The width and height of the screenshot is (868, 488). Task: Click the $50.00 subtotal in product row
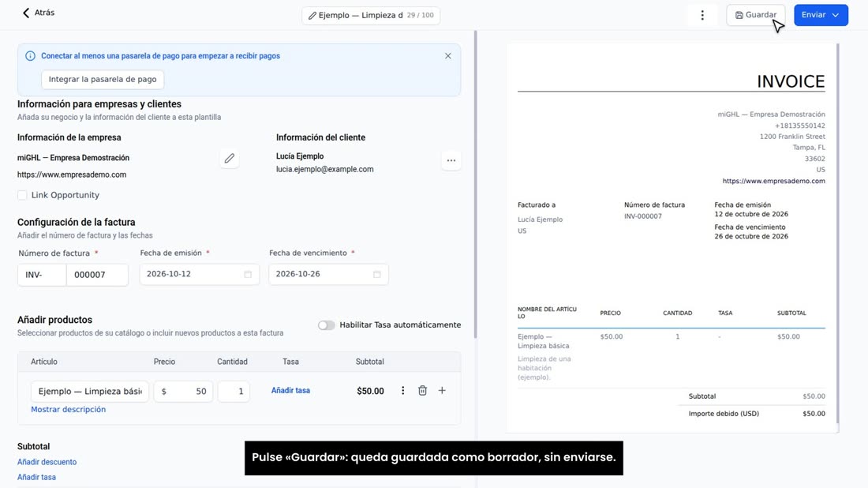[x=370, y=391]
